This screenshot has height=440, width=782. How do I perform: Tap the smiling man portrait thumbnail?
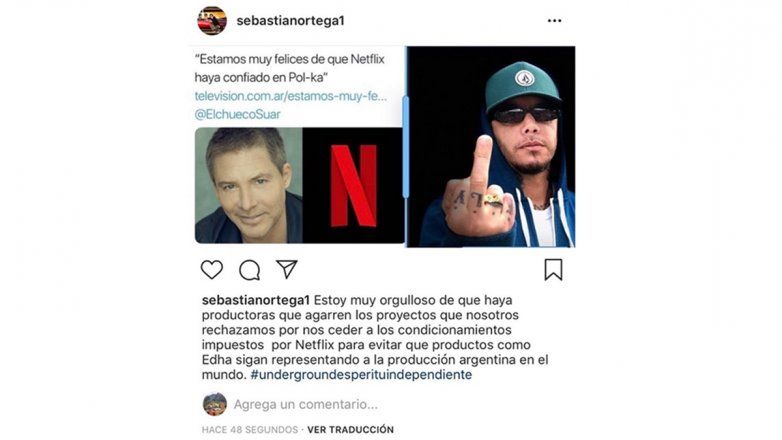pos(248,186)
